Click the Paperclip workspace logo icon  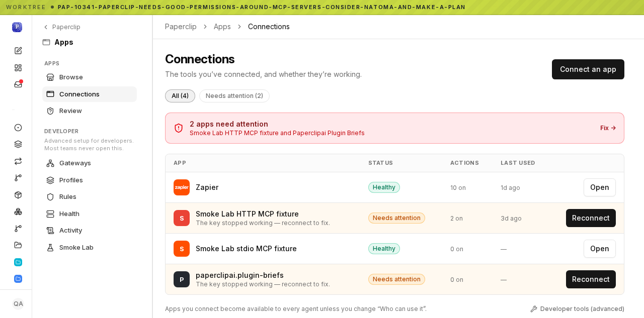[x=17, y=27]
